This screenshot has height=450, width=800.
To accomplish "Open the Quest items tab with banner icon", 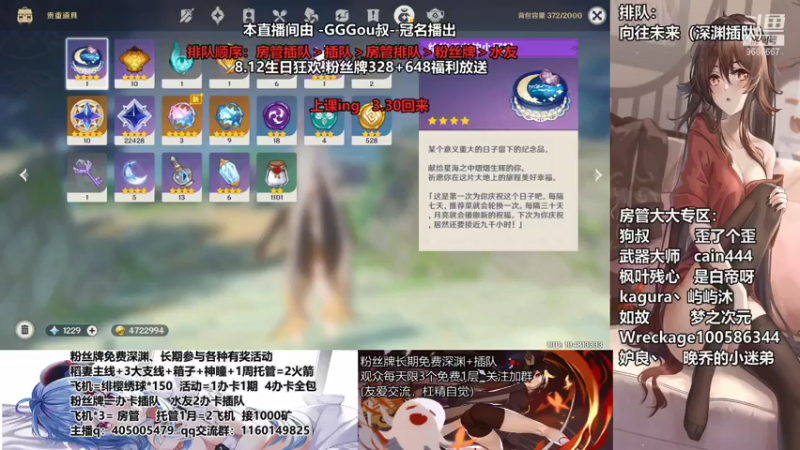I will pos(373,15).
